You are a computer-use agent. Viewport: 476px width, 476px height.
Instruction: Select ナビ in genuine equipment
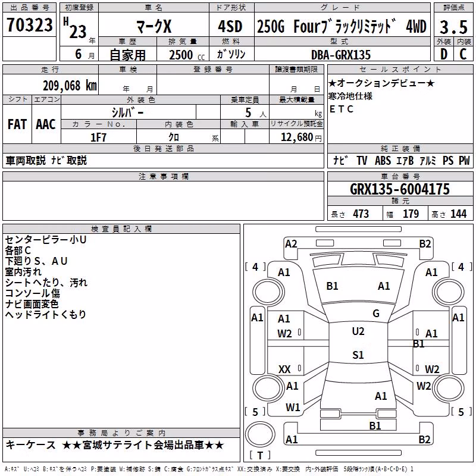(x=340, y=160)
